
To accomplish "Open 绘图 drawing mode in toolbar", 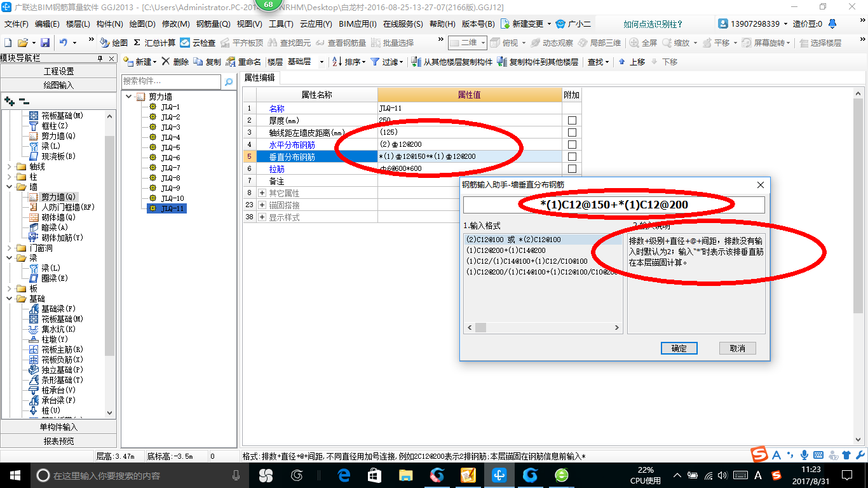I will 114,43.
